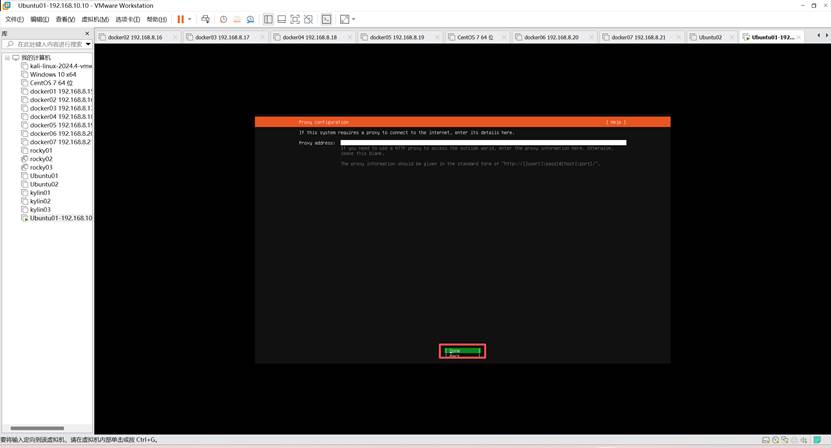Screen dimensions: 831x448
Task: Open the 虚拟机(M) menu
Action: 95,19
